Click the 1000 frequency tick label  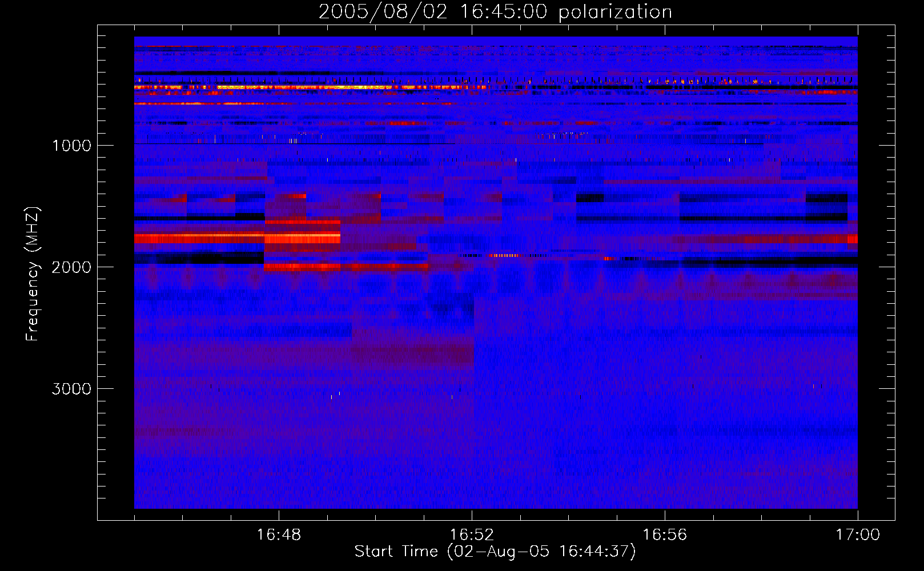tap(71, 146)
